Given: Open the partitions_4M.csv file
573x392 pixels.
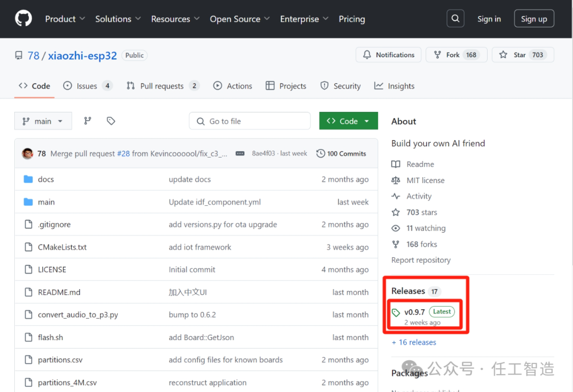Looking at the screenshot, I should point(67,382).
